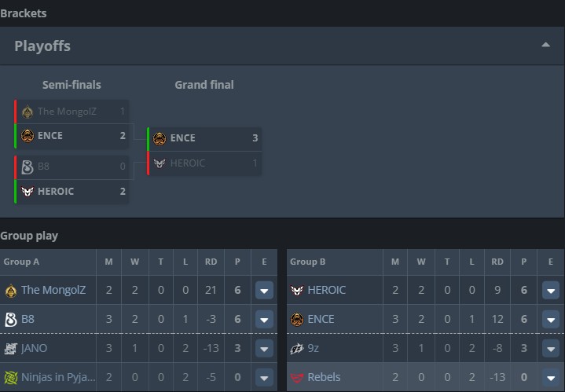
Task: Expand HEROIC row details in Group B
Action: (x=550, y=291)
